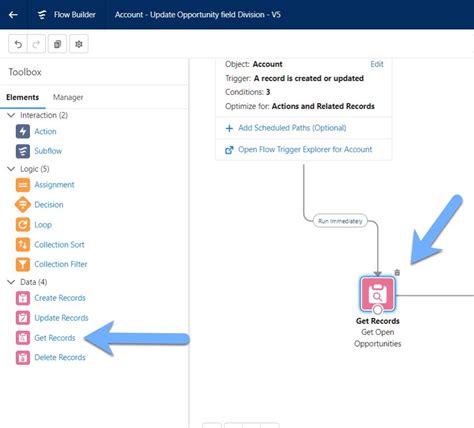Collapse the Interaction (2) section
The height and width of the screenshot is (428, 474).
(11, 115)
